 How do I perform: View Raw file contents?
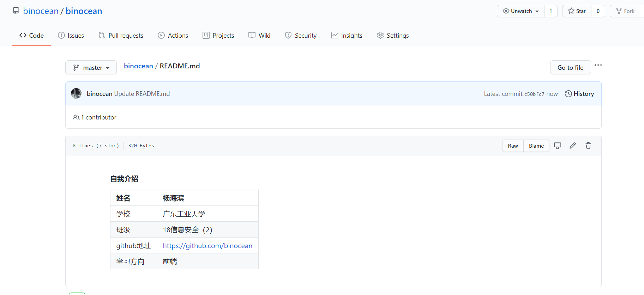(513, 146)
